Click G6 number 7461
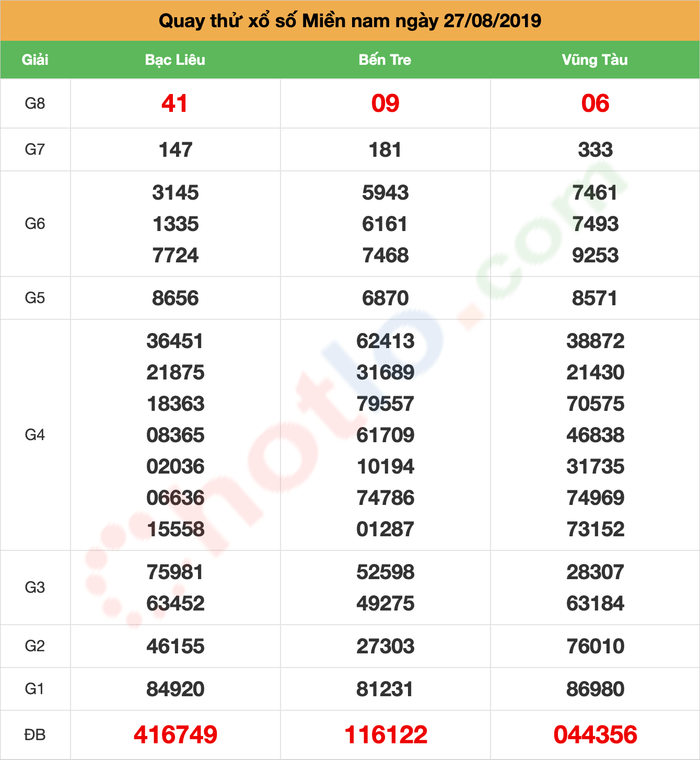Viewport: 700px width, 760px height. click(595, 193)
